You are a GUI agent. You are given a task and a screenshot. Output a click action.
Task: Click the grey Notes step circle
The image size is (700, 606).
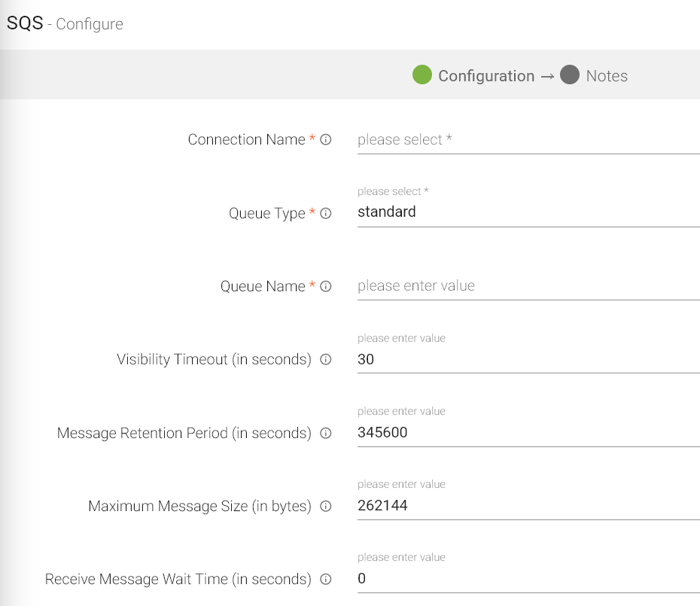point(570,75)
